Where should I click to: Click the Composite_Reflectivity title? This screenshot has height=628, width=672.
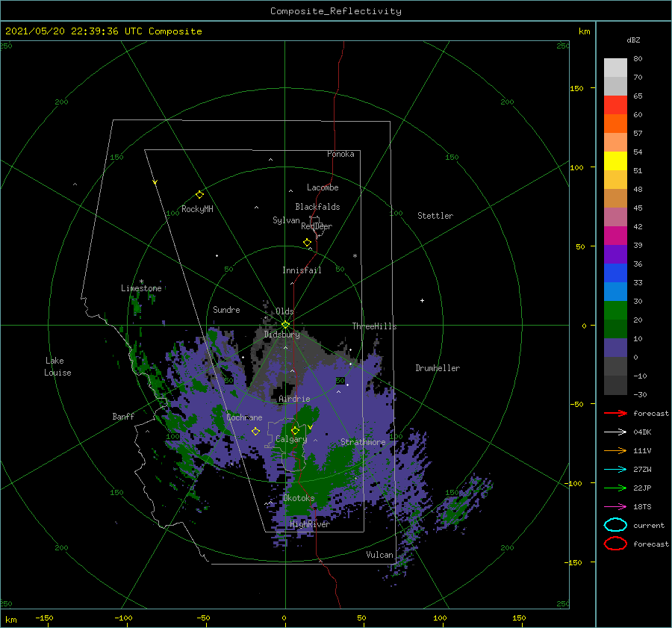tap(336, 11)
